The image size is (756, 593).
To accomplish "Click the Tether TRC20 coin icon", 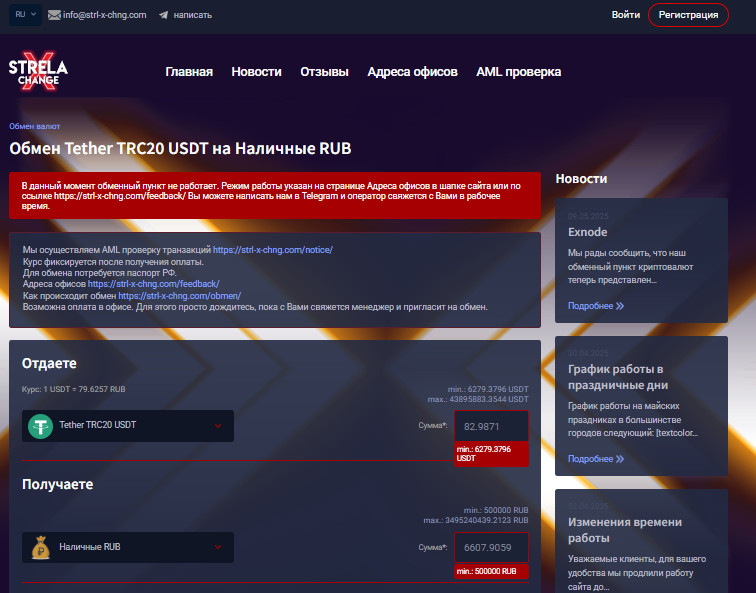I will [40, 426].
